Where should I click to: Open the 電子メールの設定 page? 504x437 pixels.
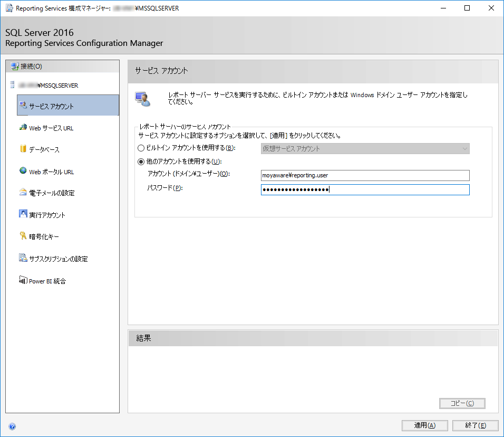click(x=52, y=193)
